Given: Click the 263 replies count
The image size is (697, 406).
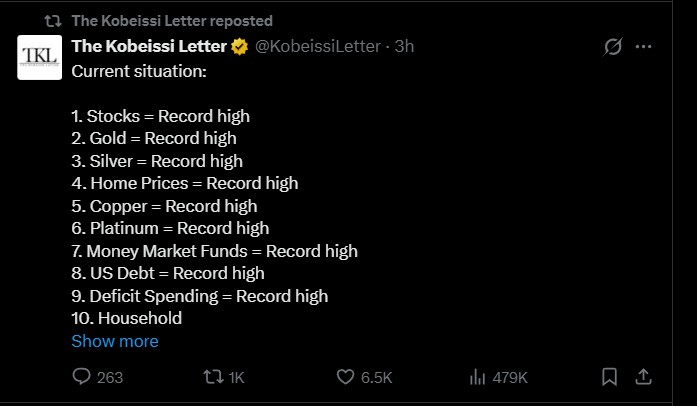Looking at the screenshot, I should (x=110, y=377).
